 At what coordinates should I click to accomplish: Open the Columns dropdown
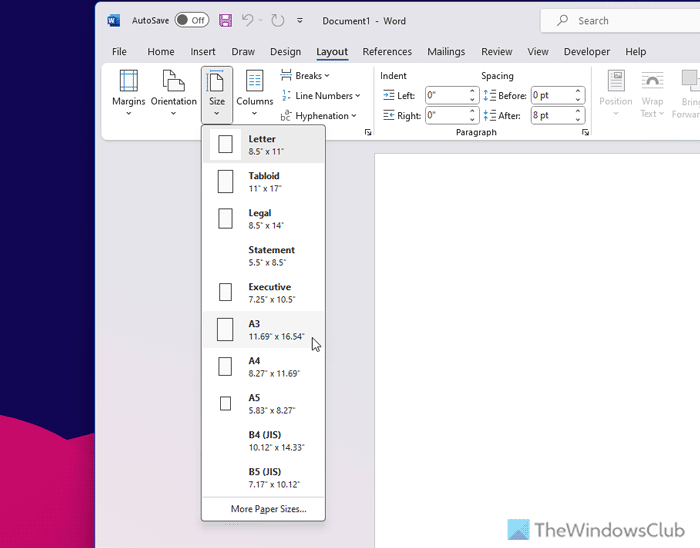click(254, 94)
